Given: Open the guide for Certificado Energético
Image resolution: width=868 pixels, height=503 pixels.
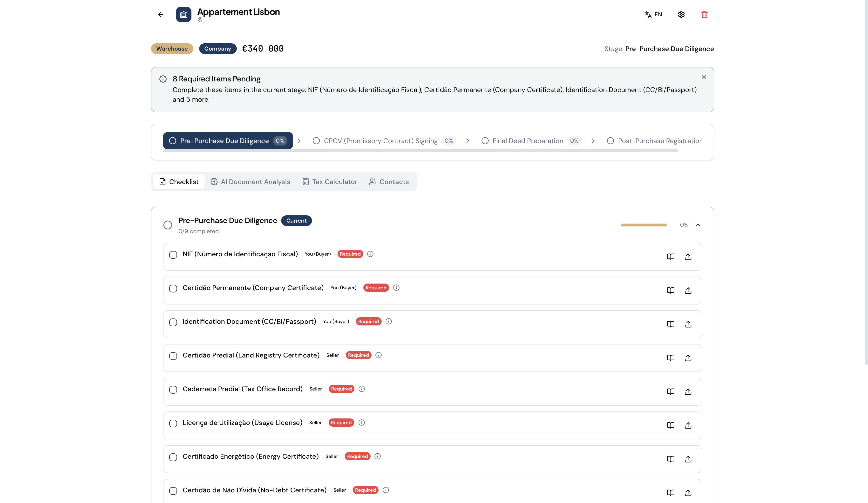Looking at the screenshot, I should pos(671,459).
